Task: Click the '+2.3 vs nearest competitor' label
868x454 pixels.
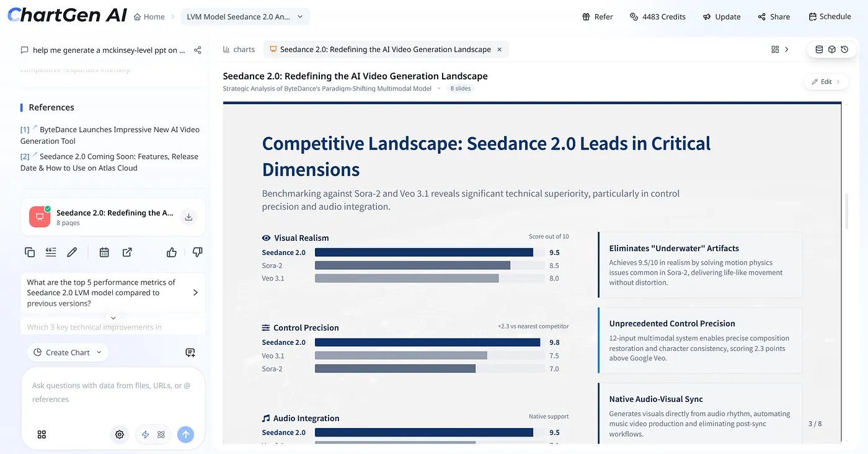Action: click(533, 326)
